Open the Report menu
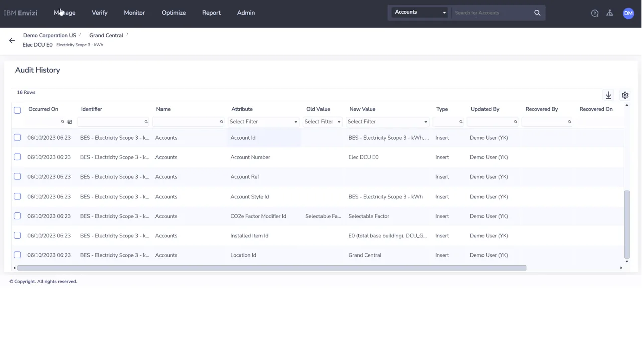Viewport: 642px width, 364px height. pyautogui.click(x=211, y=13)
